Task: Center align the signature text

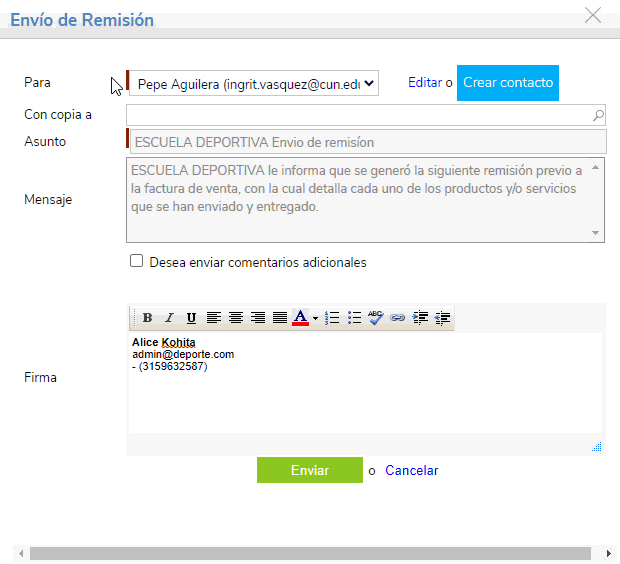Action: [236, 318]
